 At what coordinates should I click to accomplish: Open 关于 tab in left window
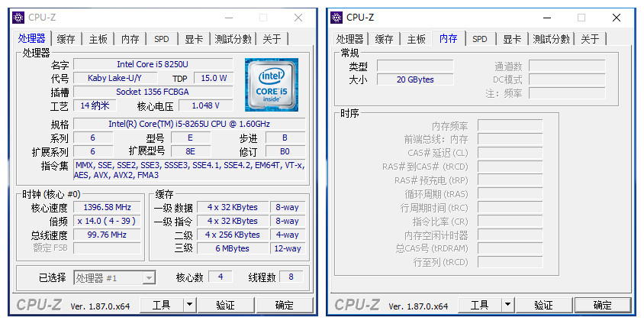click(x=272, y=39)
